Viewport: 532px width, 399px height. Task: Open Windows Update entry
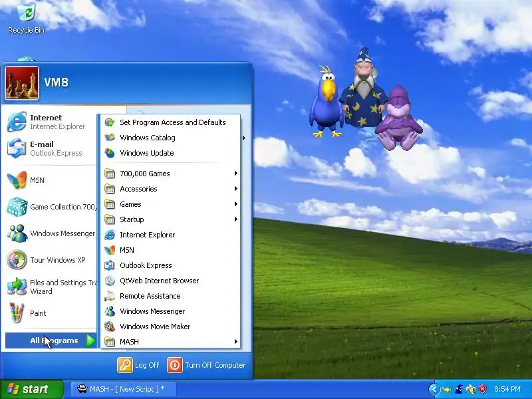(171, 153)
